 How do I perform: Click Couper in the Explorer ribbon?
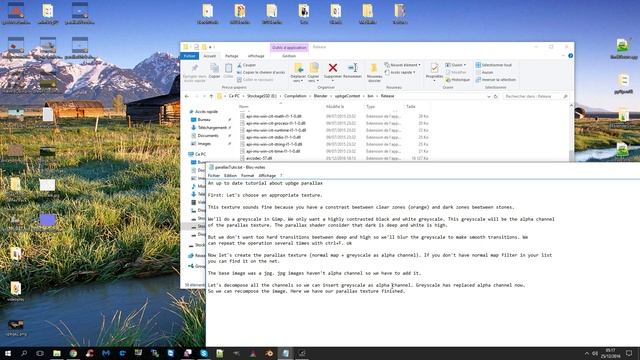point(246,65)
